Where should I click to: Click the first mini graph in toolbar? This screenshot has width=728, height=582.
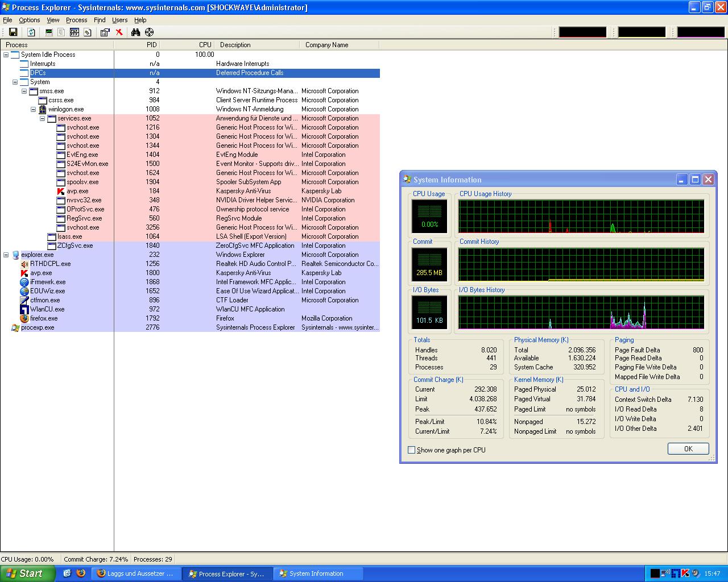coord(582,32)
